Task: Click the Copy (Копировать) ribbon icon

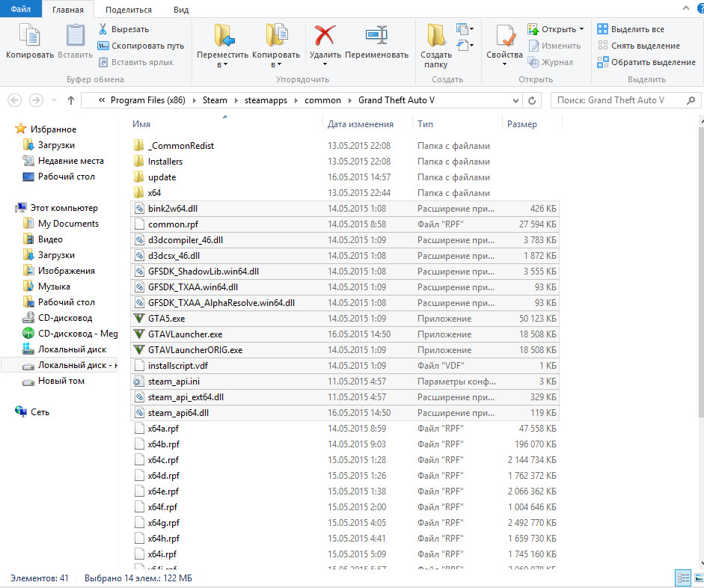Action: point(29,37)
